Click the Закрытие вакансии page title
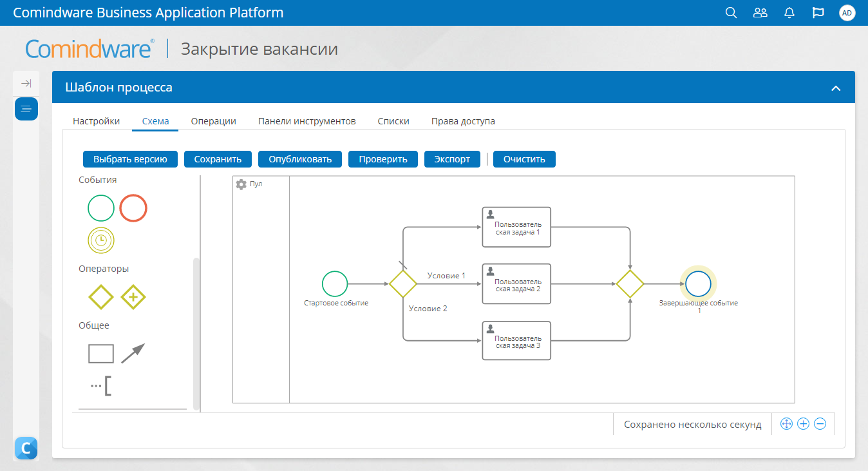 (259, 49)
